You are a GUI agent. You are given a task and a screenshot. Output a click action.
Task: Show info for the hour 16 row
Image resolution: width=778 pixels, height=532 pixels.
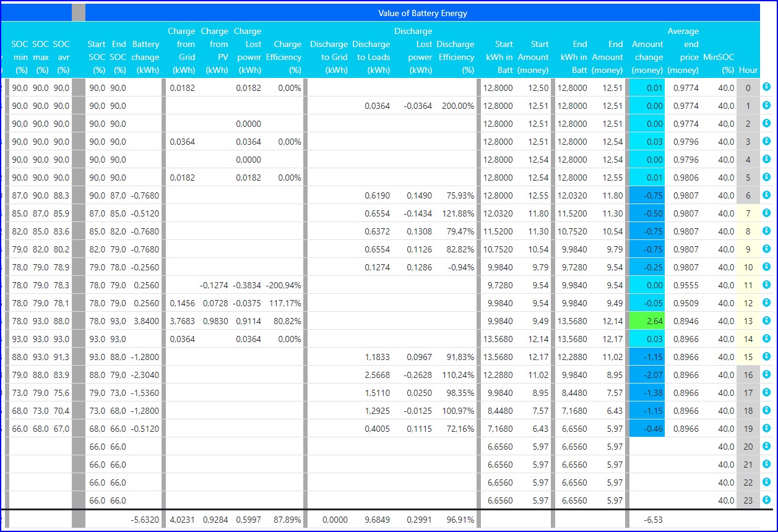point(766,374)
